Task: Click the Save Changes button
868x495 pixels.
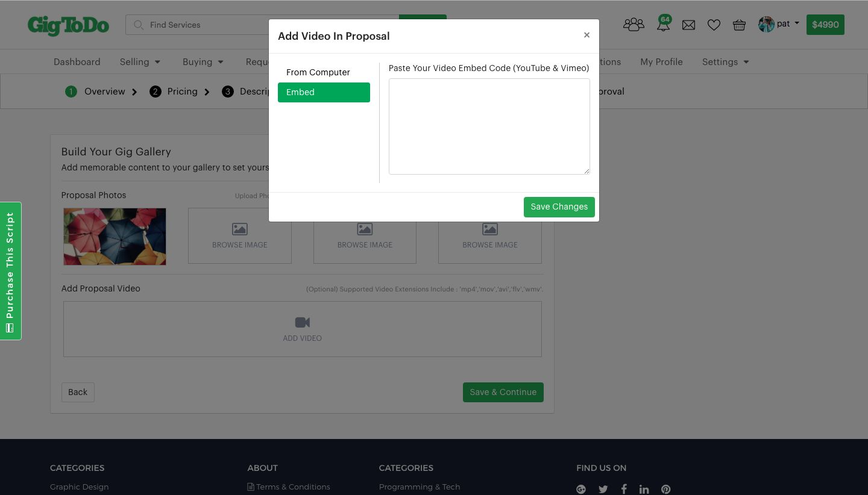Action: click(559, 207)
